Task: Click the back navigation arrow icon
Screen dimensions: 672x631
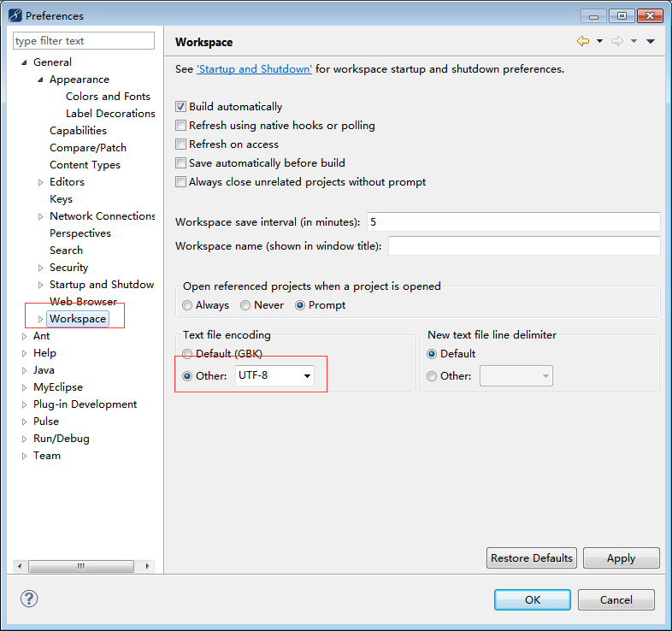Action: [x=583, y=41]
